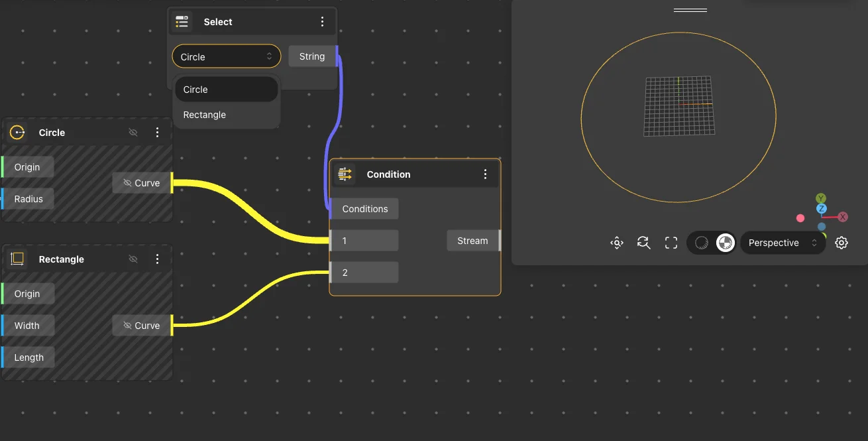
Task: Open the Circle node three-dot menu
Action: [157, 133]
